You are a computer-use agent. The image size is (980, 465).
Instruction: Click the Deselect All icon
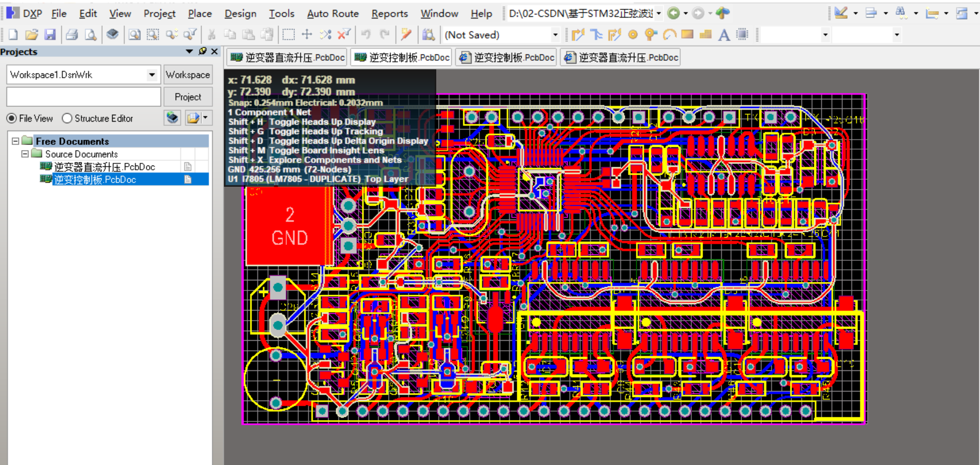(x=325, y=35)
